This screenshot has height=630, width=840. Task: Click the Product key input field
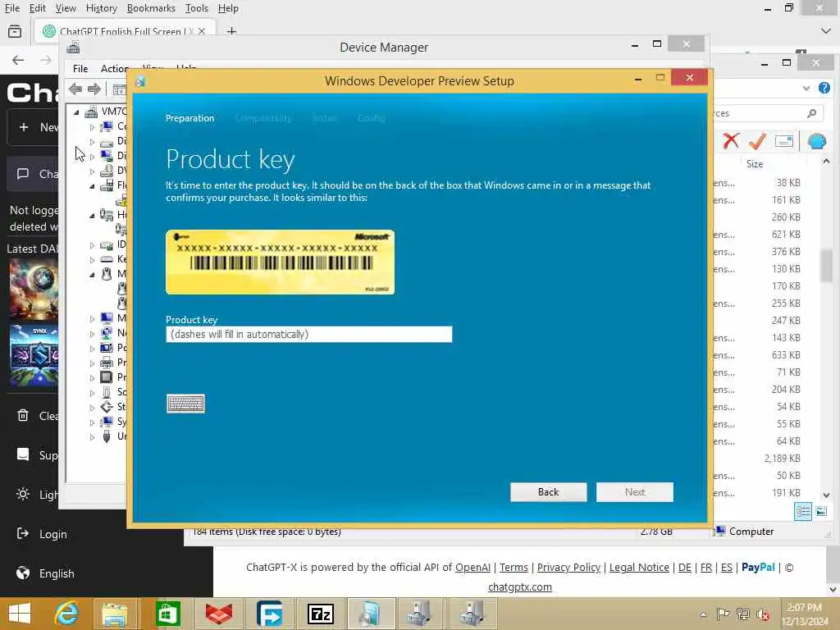pos(309,335)
